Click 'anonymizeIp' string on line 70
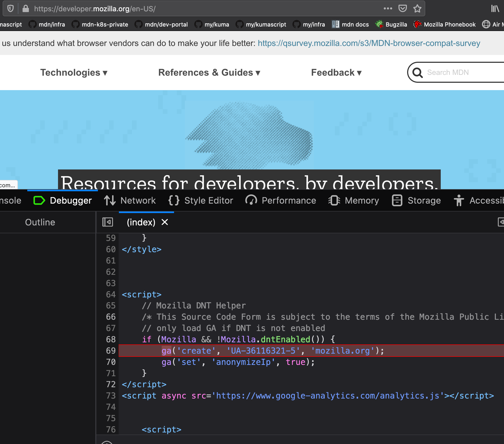The height and width of the screenshot is (444, 504). [x=243, y=362]
